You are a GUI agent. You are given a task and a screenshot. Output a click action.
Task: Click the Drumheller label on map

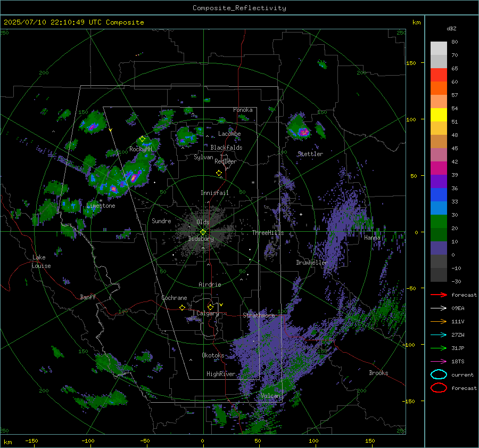[311, 263]
